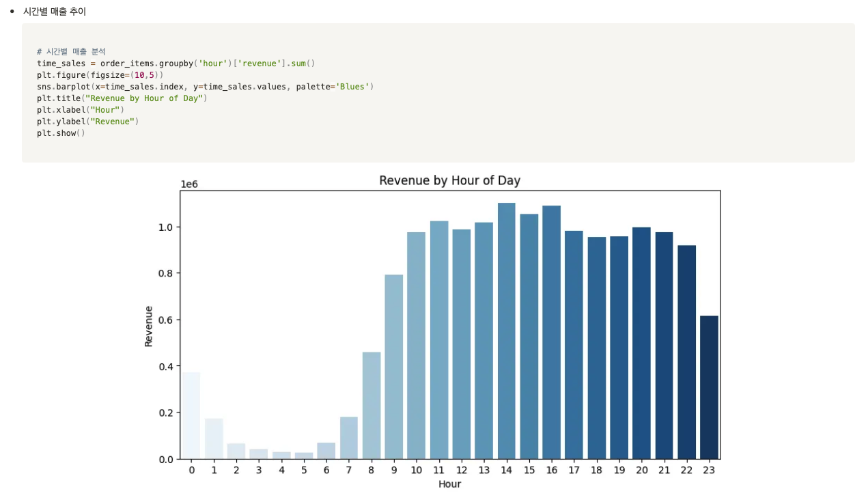
Task: Click the y-axis tick label '0.6'
Action: (x=167, y=320)
